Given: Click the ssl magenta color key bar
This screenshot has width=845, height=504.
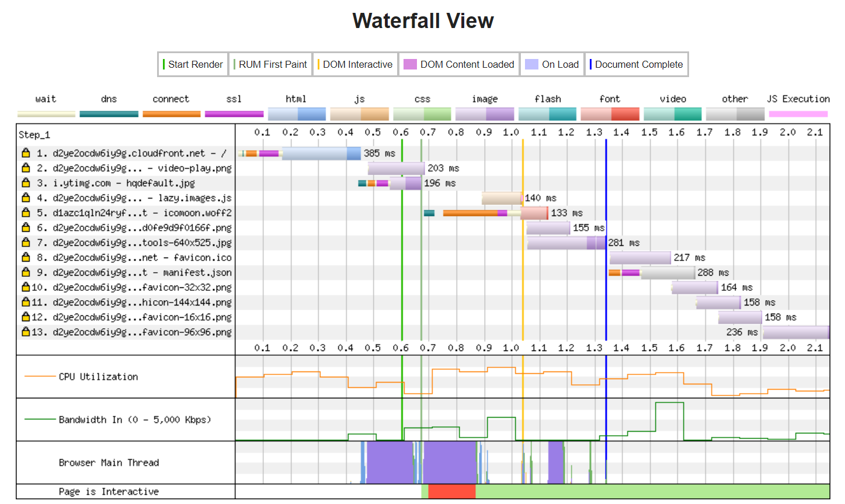Looking at the screenshot, I should 234,114.
